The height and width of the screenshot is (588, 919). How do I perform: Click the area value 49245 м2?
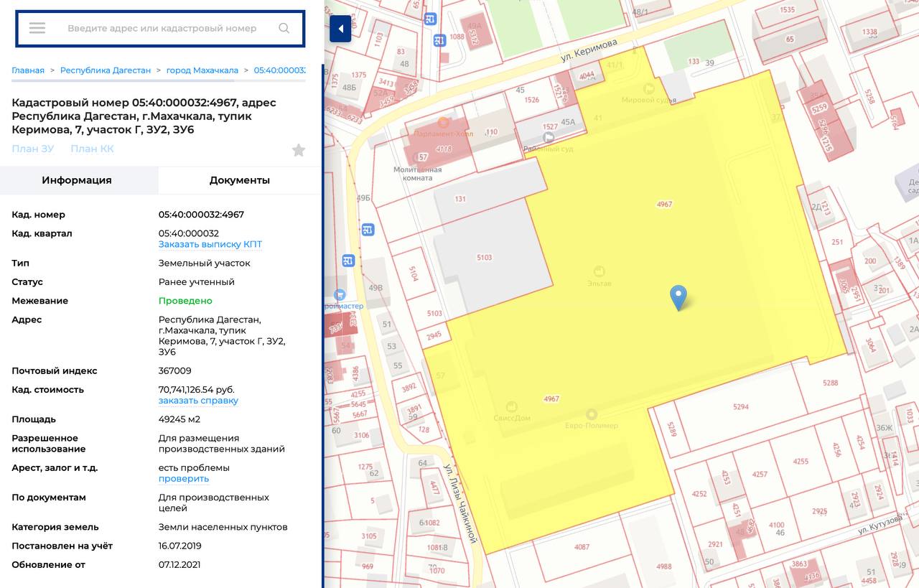pos(179,419)
